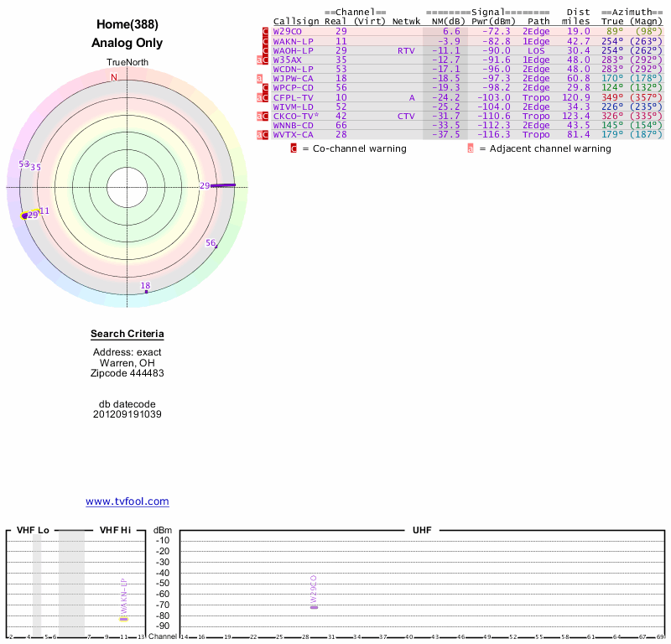Click the WAKN-LP callsign in the table
671x644 pixels.
pyautogui.click(x=294, y=41)
